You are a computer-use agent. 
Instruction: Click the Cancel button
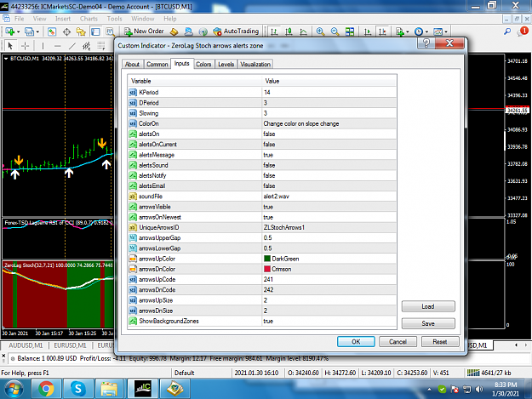tap(398, 341)
